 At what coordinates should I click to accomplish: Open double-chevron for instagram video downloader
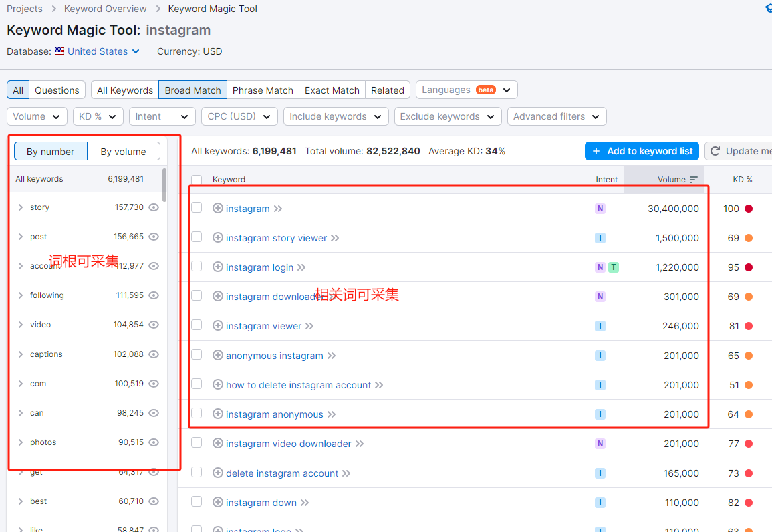pyautogui.click(x=360, y=444)
